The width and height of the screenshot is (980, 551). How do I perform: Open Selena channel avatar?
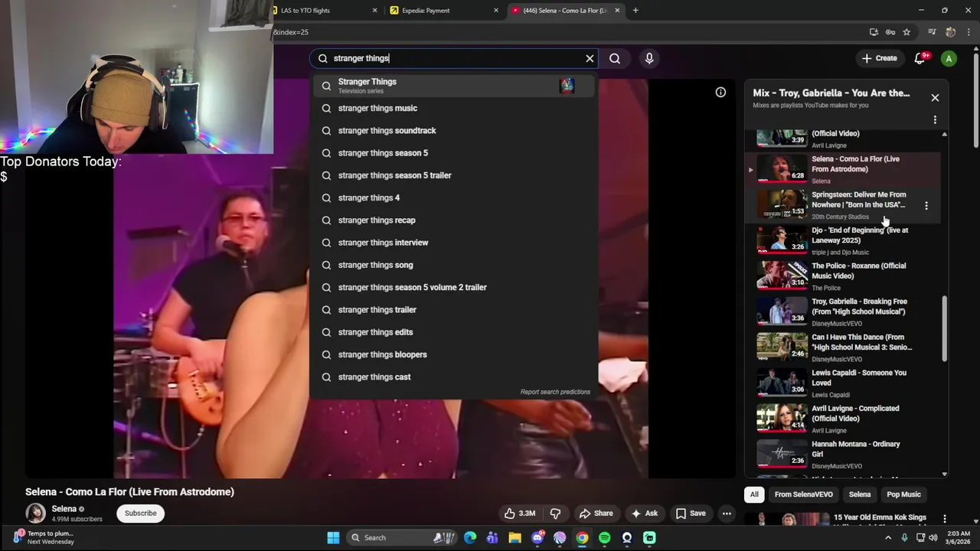(x=35, y=513)
